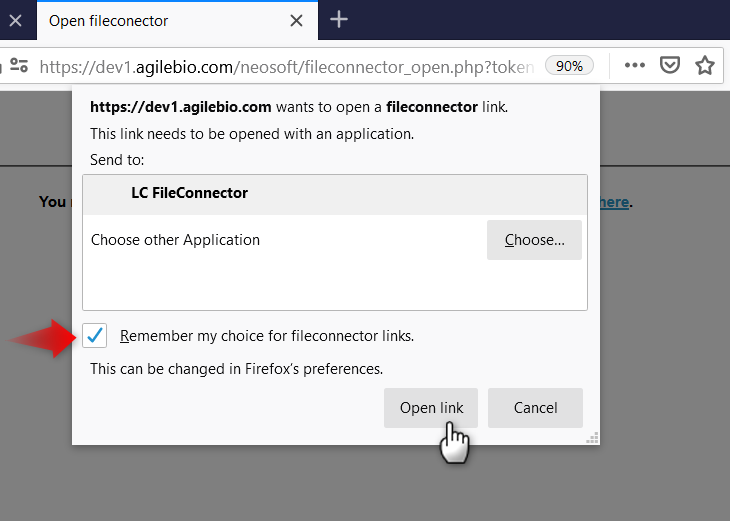Click the Open link button
This screenshot has height=521, width=730.
pos(431,407)
